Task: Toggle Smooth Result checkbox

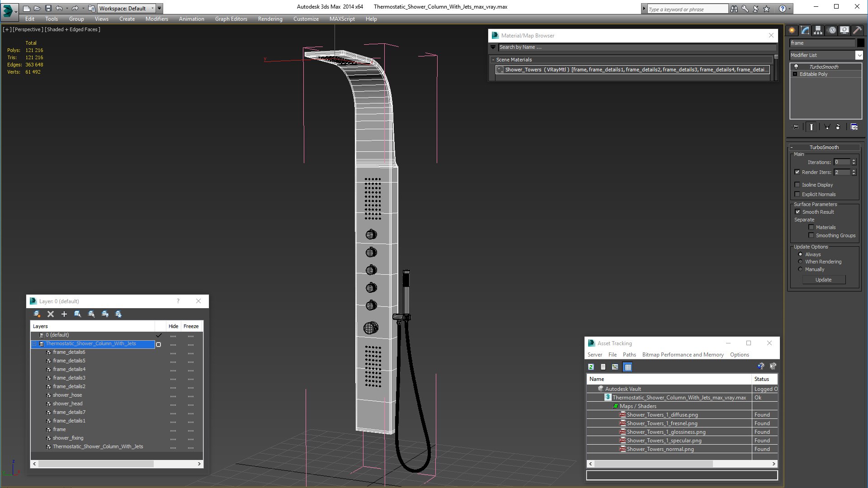Action: (797, 211)
